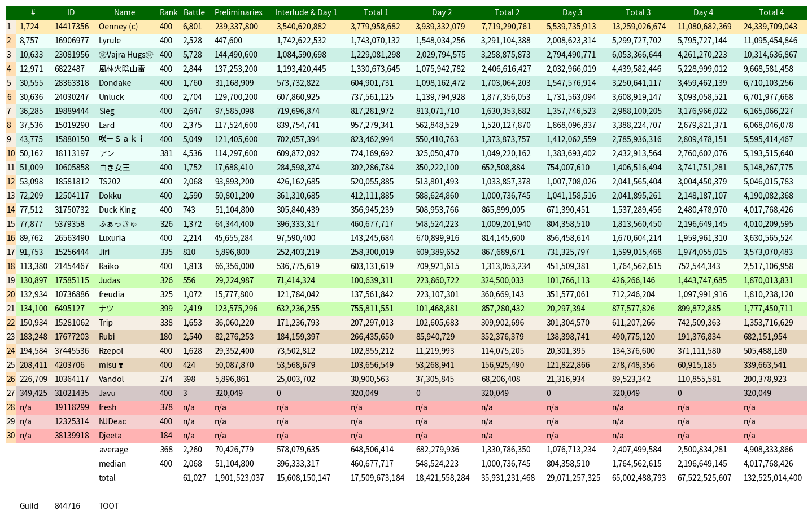The height and width of the screenshot is (519, 812).
Task: Click the name cell 'Sieg'
Action: point(107,111)
